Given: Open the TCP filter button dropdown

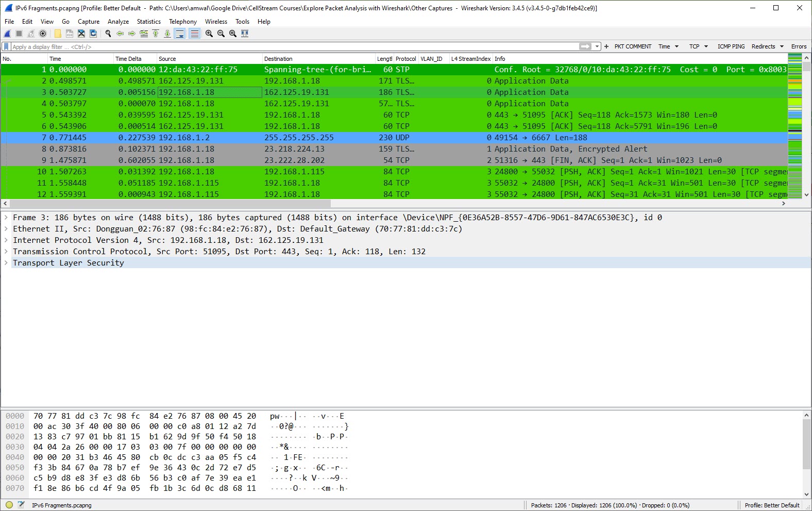Looking at the screenshot, I should tap(706, 46).
